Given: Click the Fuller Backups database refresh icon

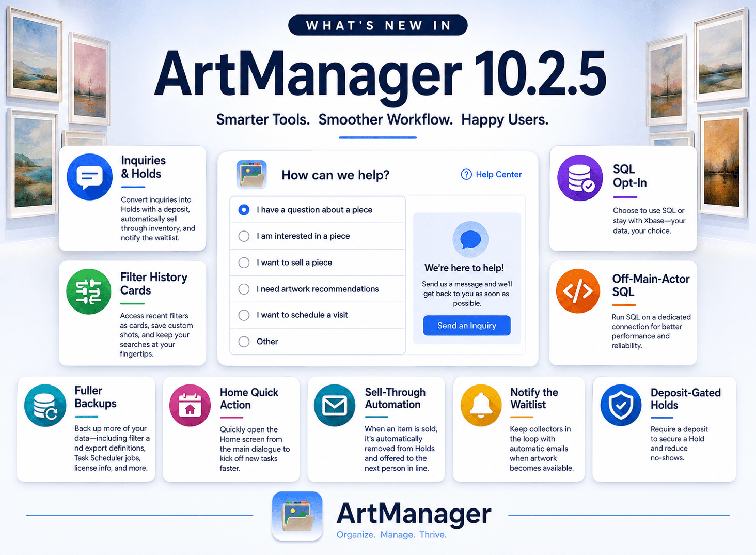Looking at the screenshot, I should (45, 406).
